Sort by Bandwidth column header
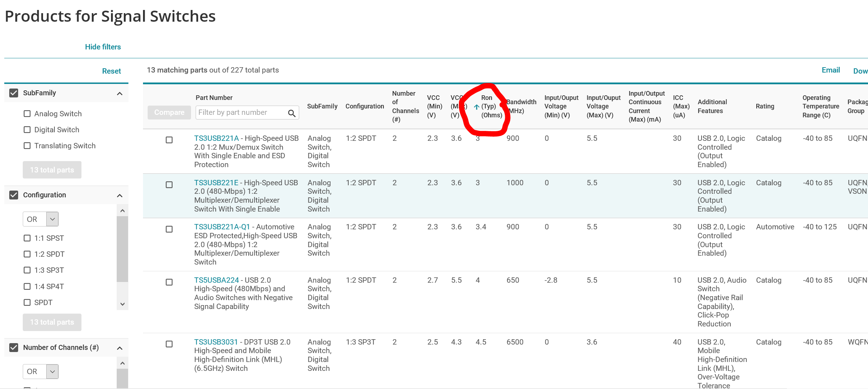 tap(521, 106)
